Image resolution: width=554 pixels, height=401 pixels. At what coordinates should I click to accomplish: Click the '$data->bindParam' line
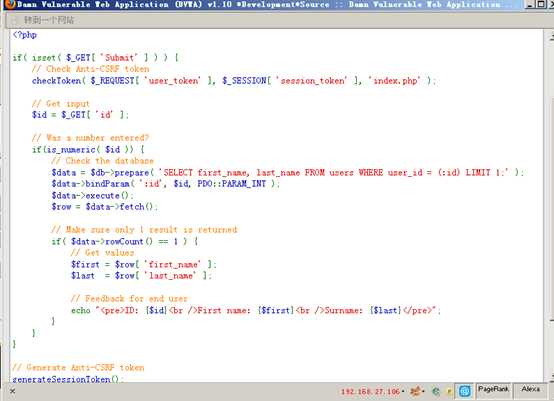166,183
